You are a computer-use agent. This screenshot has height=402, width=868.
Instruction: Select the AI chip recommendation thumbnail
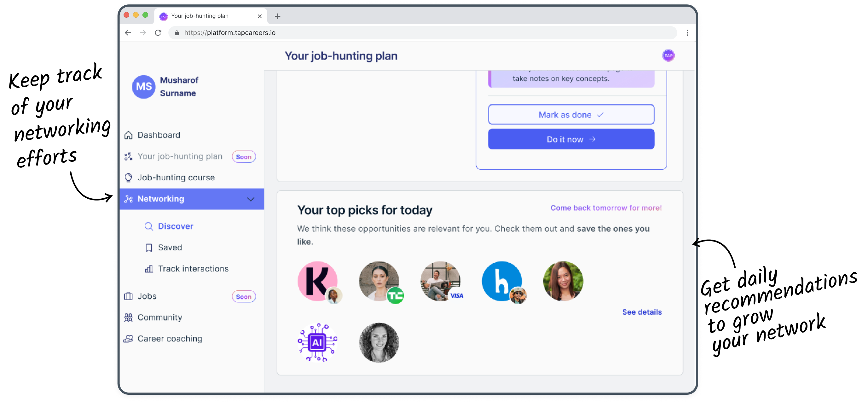click(x=317, y=343)
